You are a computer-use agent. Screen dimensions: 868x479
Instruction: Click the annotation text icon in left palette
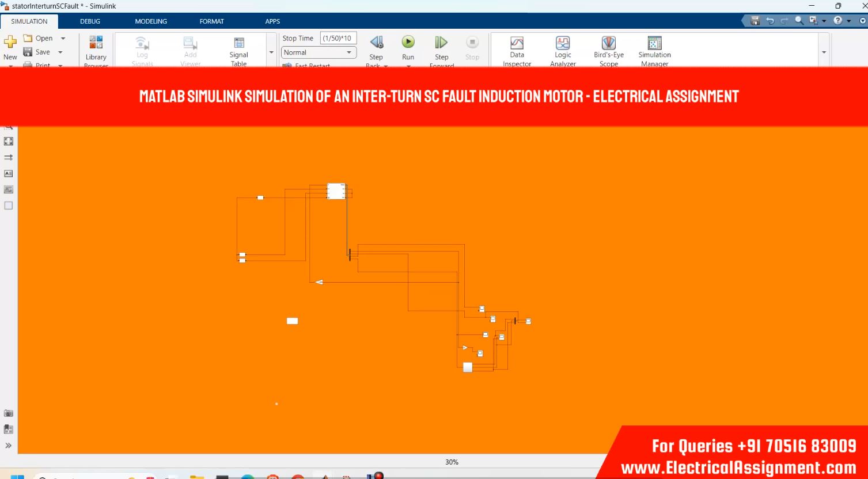click(x=9, y=173)
